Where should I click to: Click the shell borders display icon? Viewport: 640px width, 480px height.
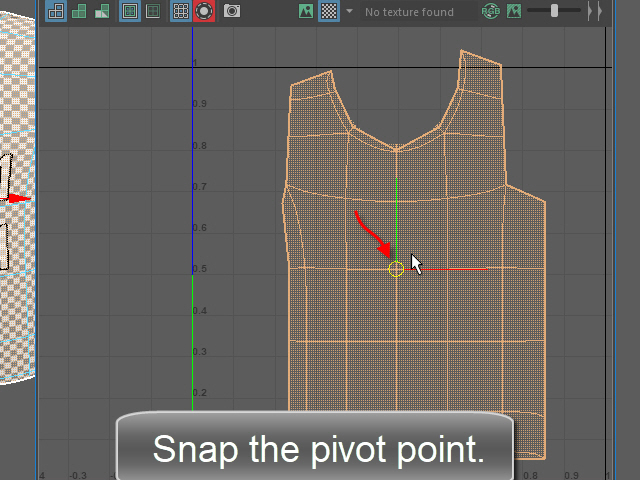pos(152,12)
